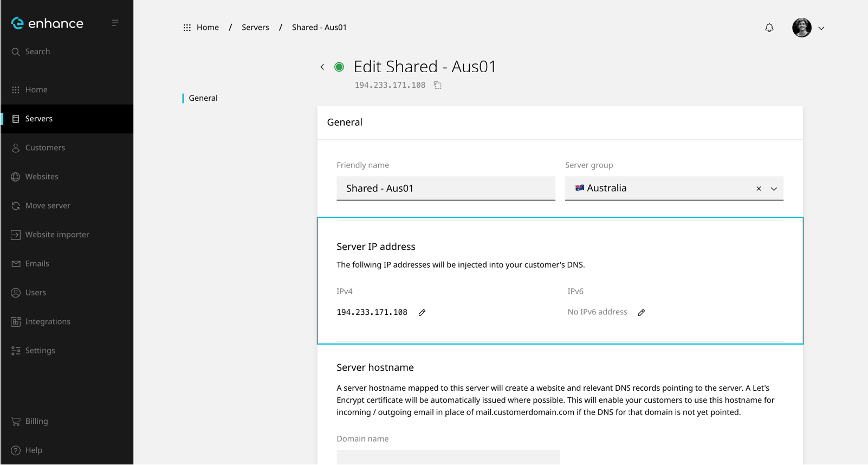Open the user account dropdown chevron

(x=821, y=28)
